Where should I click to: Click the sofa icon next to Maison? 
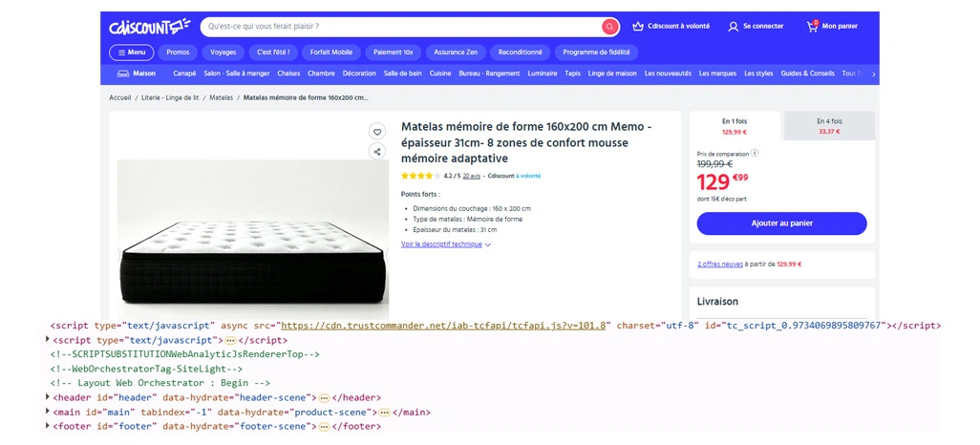(123, 74)
